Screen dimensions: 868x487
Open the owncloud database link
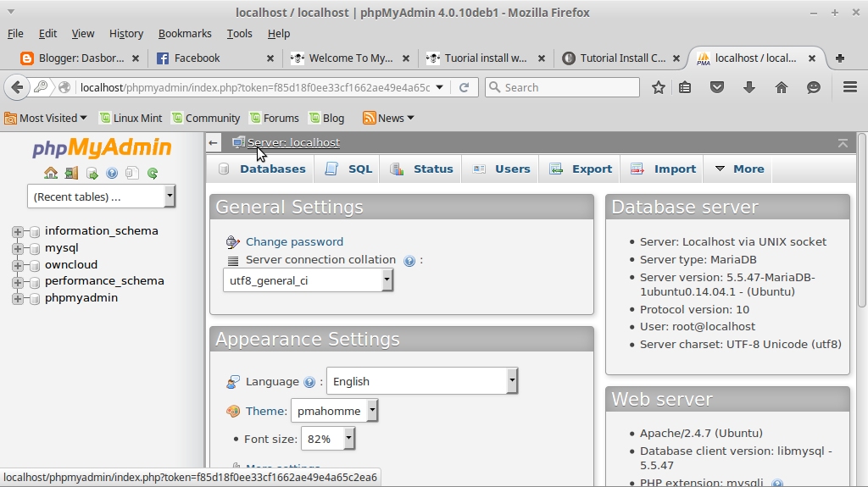click(71, 264)
